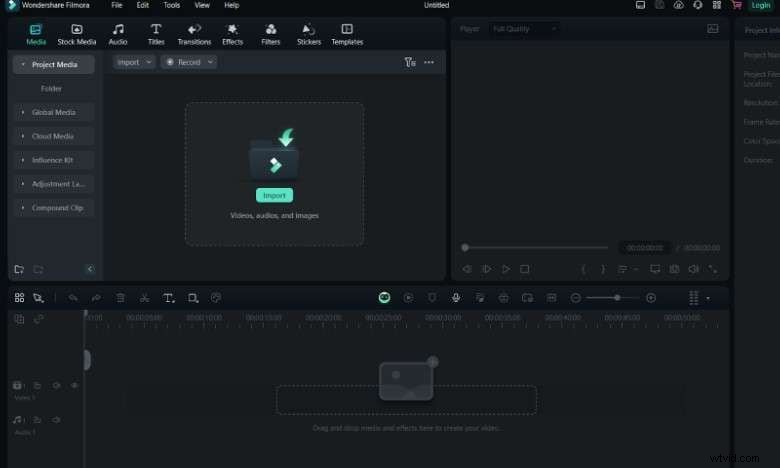Hide Video 1 track with eye icon
The height and width of the screenshot is (468, 780).
click(74, 385)
